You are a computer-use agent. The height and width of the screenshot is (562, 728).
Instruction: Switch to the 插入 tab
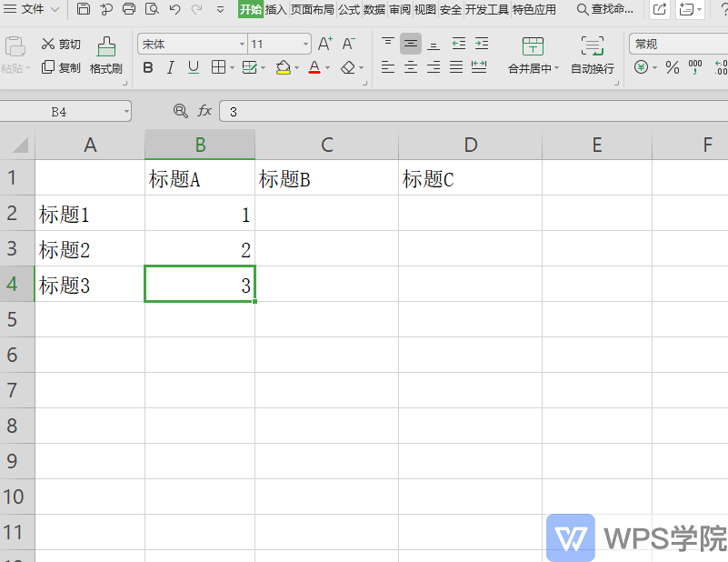point(276,9)
